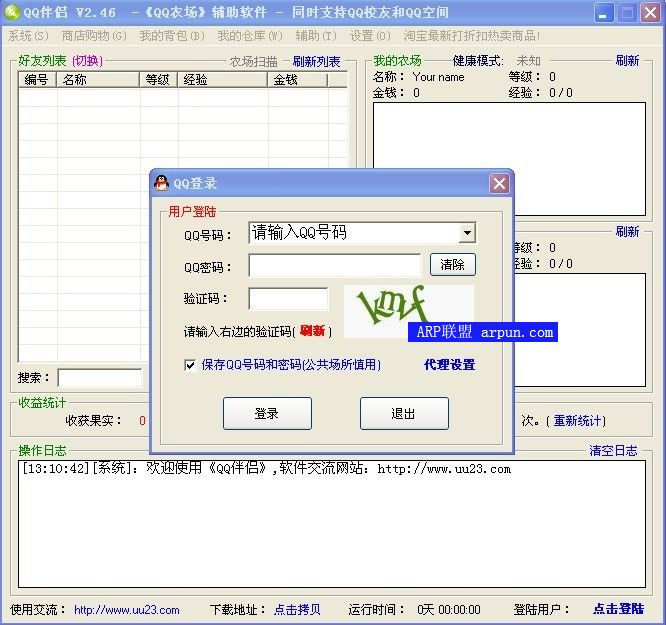666x625 pixels.
Task: Click the 验证码 input field
Action: click(x=288, y=299)
